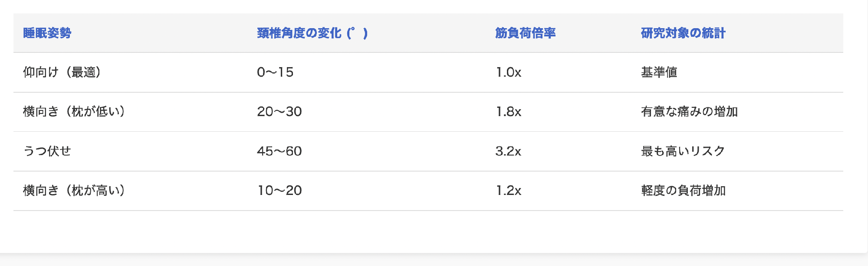Click the 軽度の負荷増加 statistics cell
The height and width of the screenshot is (266, 868).
683,191
